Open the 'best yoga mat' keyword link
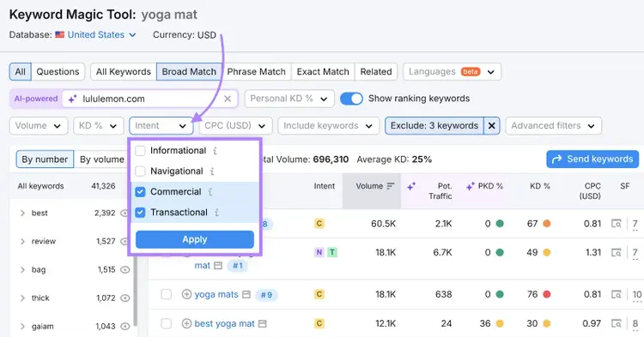 pos(224,323)
